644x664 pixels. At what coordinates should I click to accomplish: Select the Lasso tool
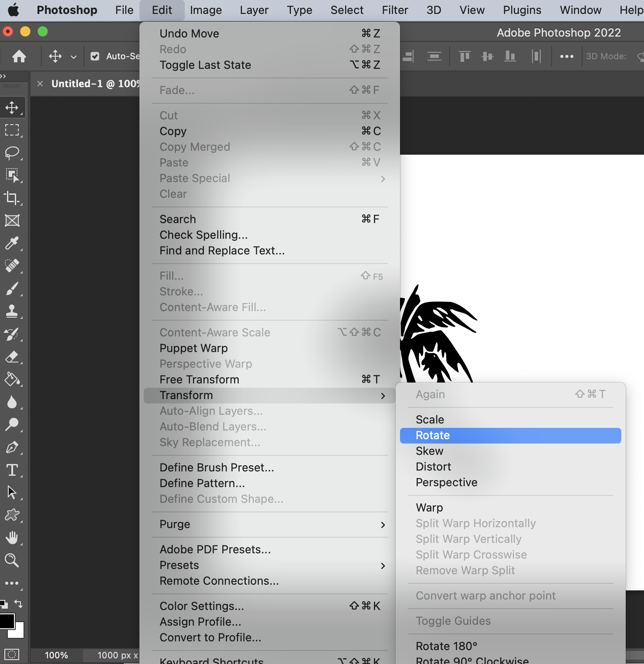pos(12,152)
